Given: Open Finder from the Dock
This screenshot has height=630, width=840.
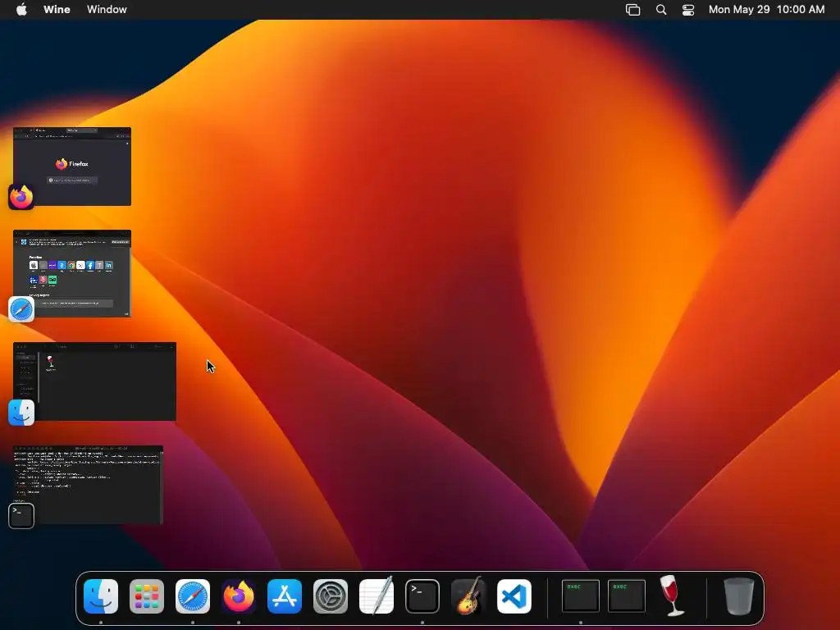Looking at the screenshot, I should pyautogui.click(x=101, y=596).
